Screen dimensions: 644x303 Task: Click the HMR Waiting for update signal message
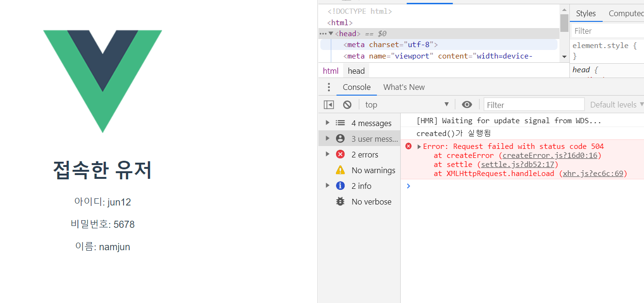click(x=509, y=121)
